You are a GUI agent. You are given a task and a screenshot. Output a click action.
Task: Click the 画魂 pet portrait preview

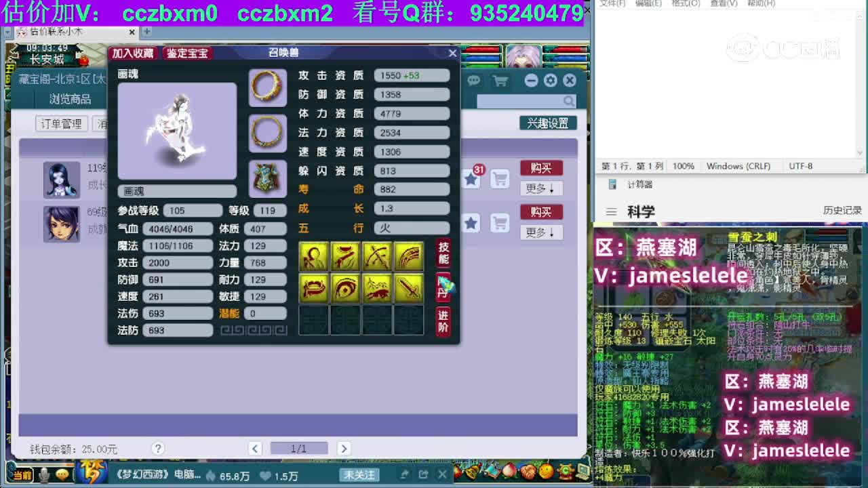(x=177, y=131)
